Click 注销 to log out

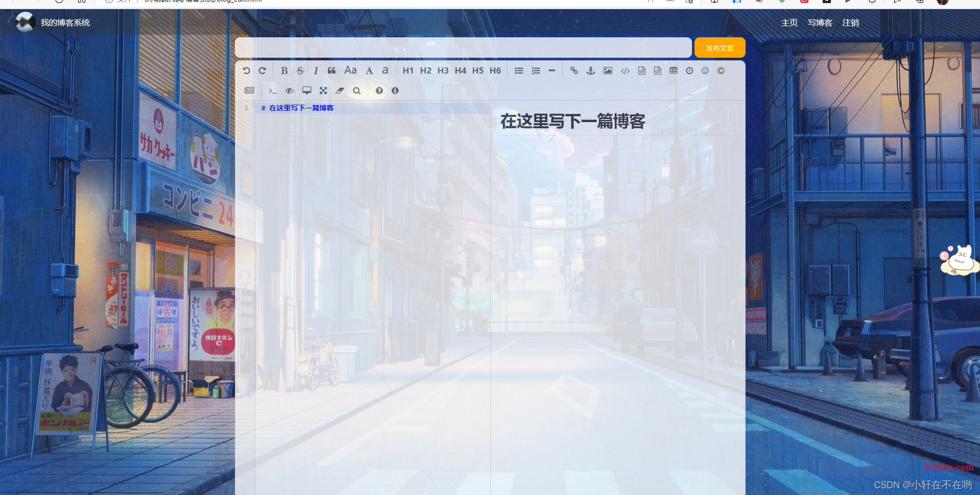(851, 22)
